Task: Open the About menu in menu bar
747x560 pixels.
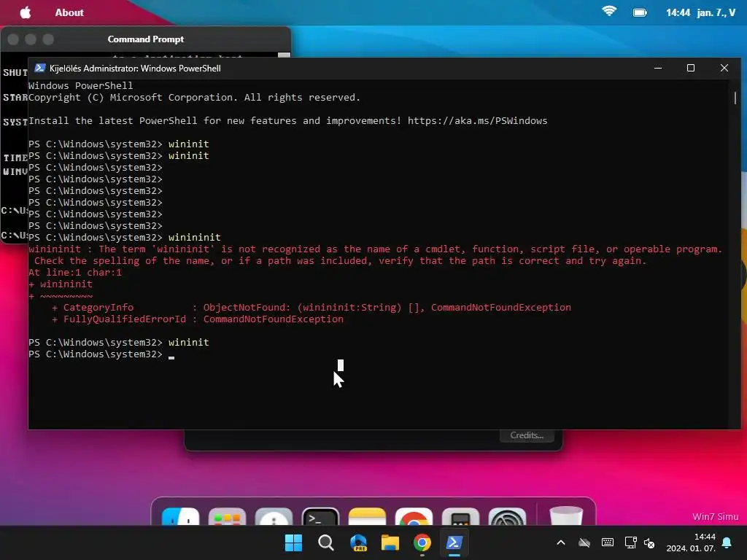Action: 69,13
